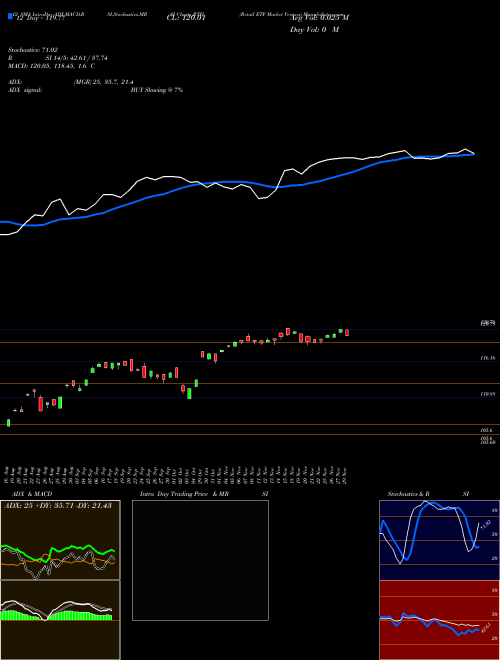Click the first green candlestick on the chart
The width and height of the screenshot is (500, 660).
8,423
